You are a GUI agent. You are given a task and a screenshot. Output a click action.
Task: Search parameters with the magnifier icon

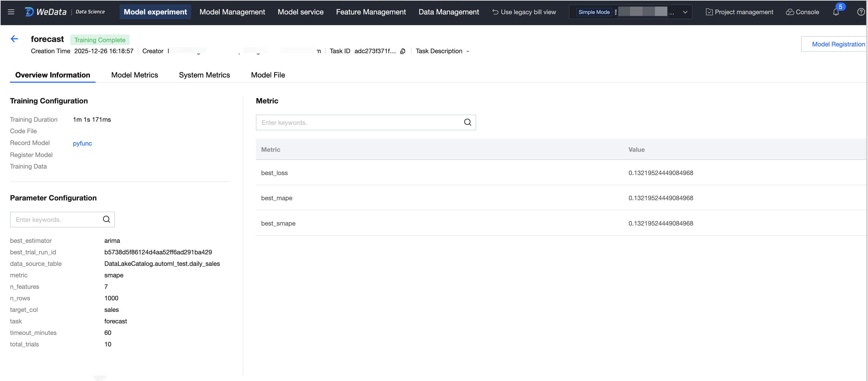coord(107,219)
